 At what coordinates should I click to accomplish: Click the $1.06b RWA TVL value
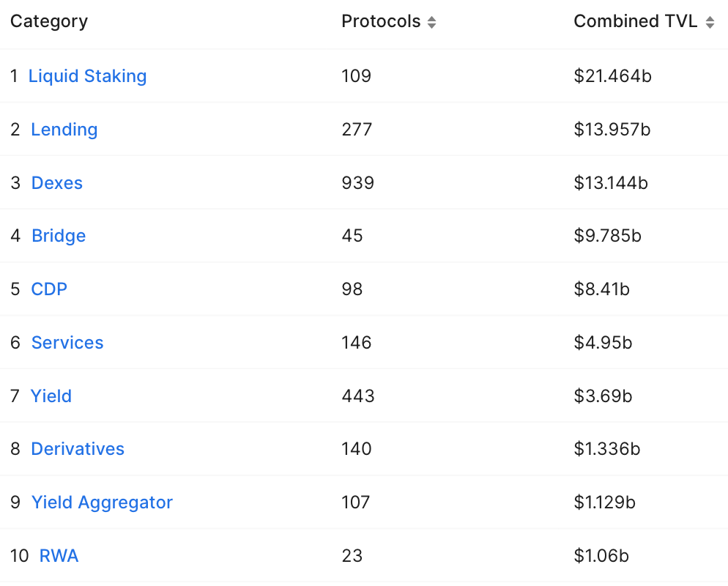[x=601, y=556]
